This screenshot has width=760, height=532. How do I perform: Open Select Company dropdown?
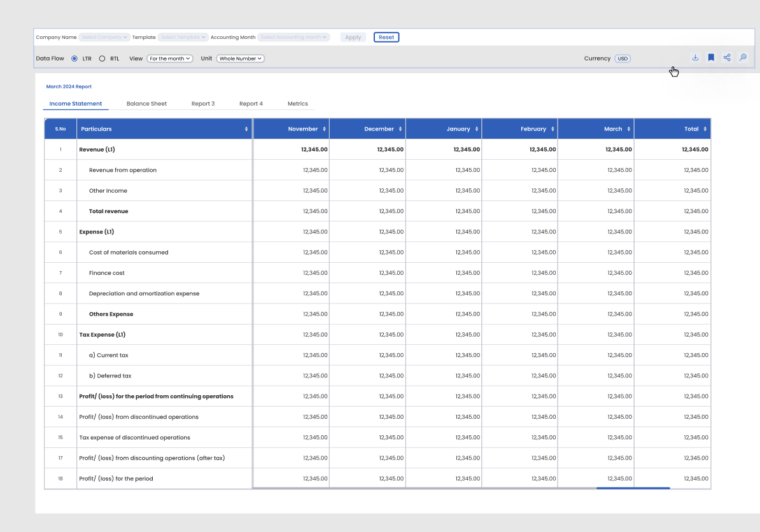click(104, 38)
